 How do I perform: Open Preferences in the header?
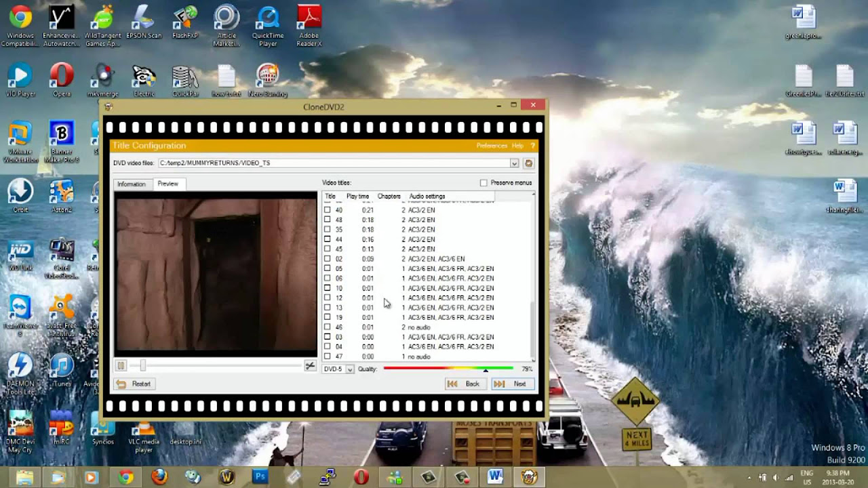click(x=492, y=146)
